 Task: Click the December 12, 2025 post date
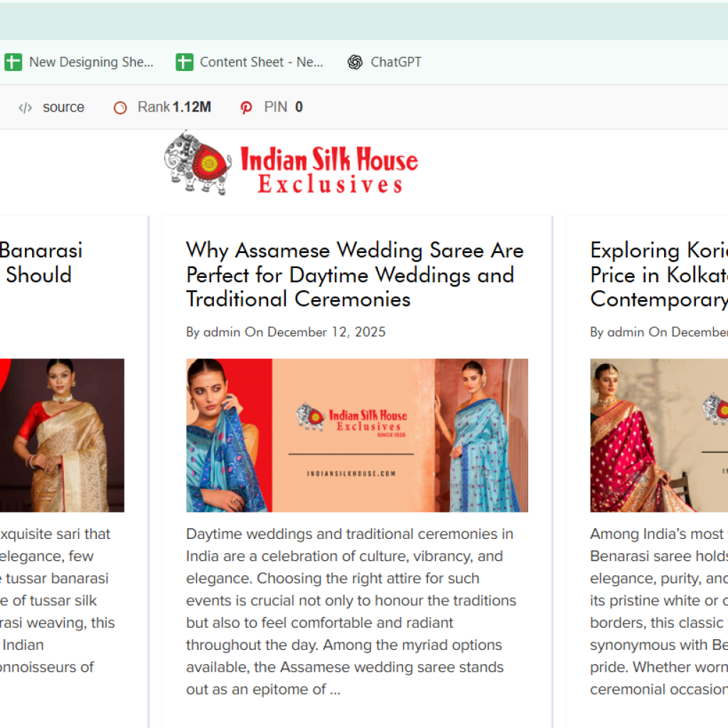point(326,332)
